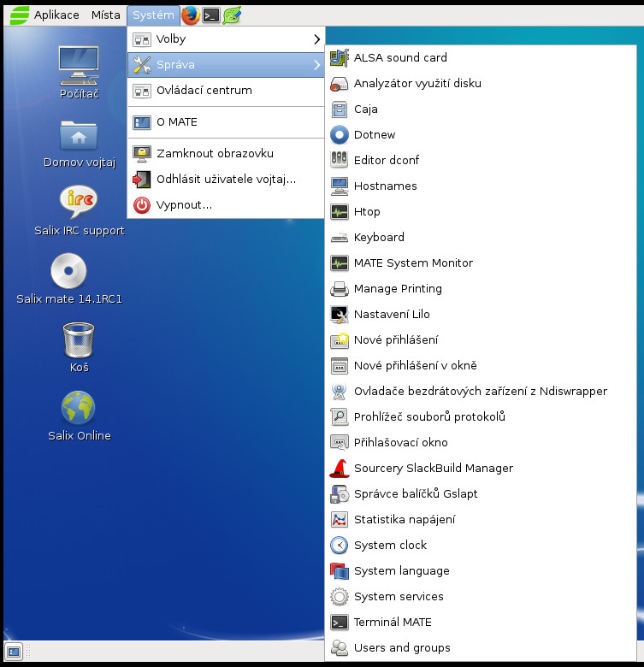The width and height of the screenshot is (644, 667).
Task: Choose Zamknout obrazovku
Action: pos(226,154)
